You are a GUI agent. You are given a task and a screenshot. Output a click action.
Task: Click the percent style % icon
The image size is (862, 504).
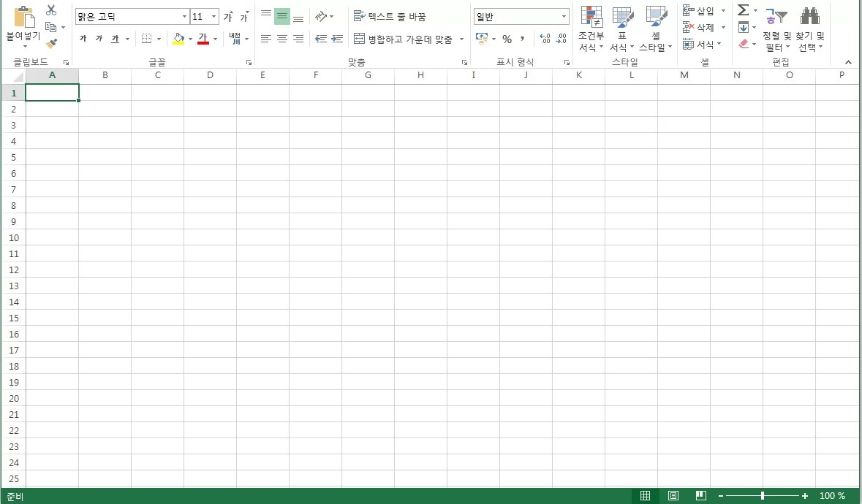click(507, 39)
